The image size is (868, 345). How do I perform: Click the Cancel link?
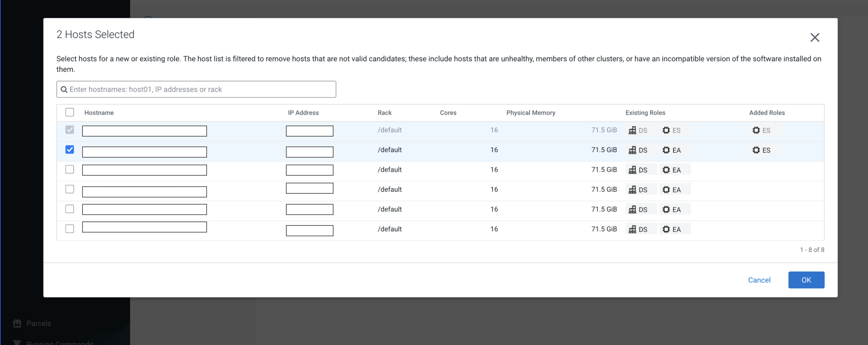pos(759,280)
